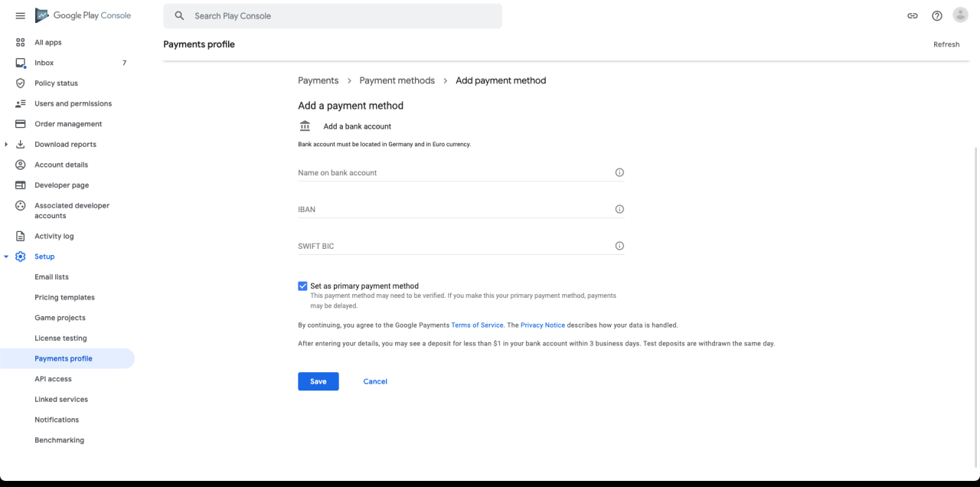Navigate to Payment methods breadcrumb
980x487 pixels.
click(x=397, y=80)
